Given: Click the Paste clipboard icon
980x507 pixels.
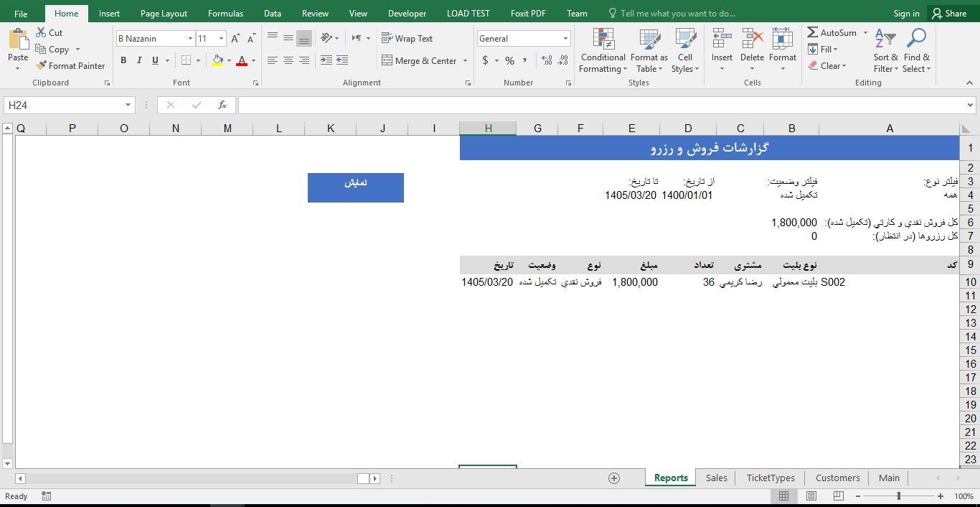Looking at the screenshot, I should (18, 39).
